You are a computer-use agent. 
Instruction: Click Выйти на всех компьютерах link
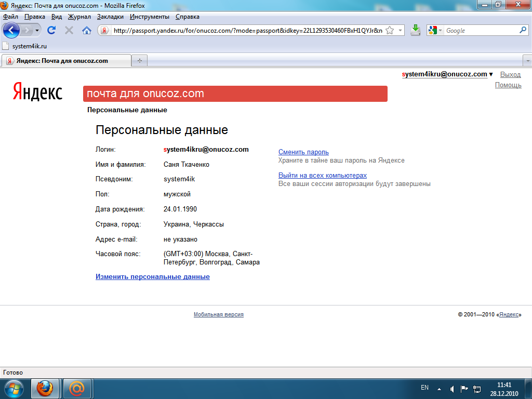pyautogui.click(x=322, y=176)
